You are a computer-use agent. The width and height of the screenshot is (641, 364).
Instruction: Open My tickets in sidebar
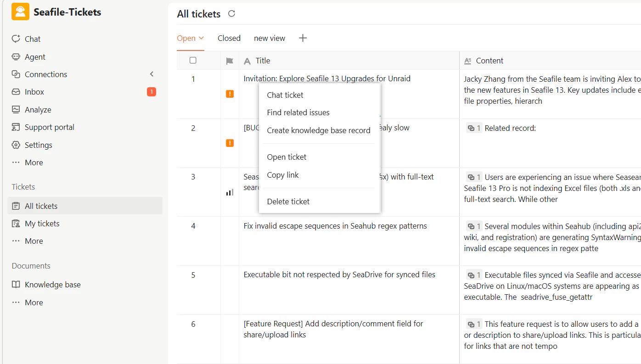pyautogui.click(x=42, y=224)
